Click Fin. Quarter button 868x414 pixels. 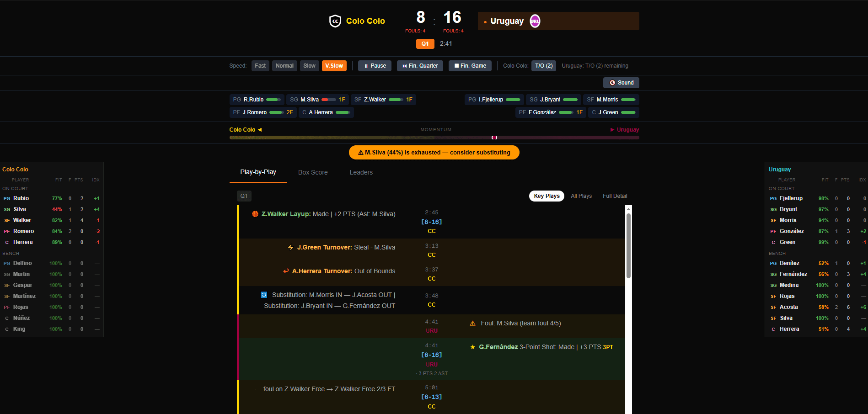tap(420, 66)
